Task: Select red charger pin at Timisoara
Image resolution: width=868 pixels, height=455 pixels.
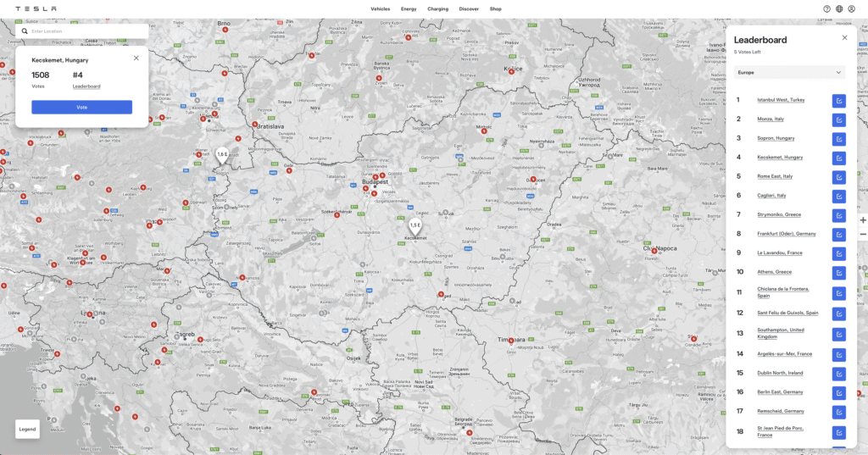Action: 511,341
